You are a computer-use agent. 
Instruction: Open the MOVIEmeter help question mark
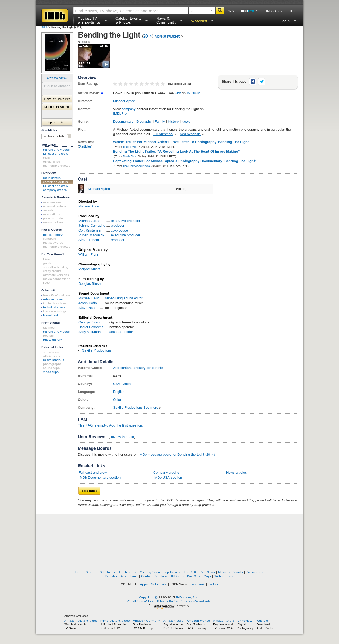coord(102,93)
